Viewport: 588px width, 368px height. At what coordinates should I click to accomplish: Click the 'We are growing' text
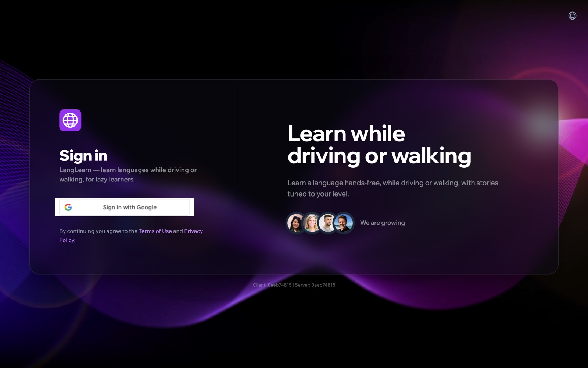(x=383, y=223)
